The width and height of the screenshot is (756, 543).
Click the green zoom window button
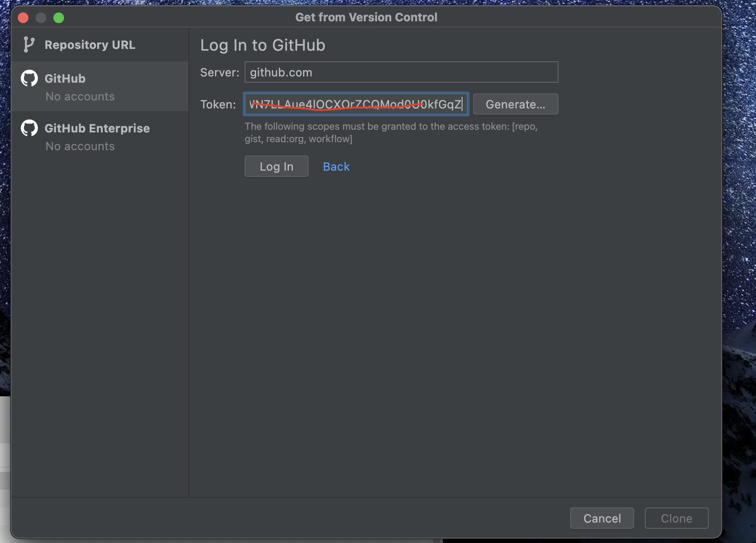[x=59, y=18]
